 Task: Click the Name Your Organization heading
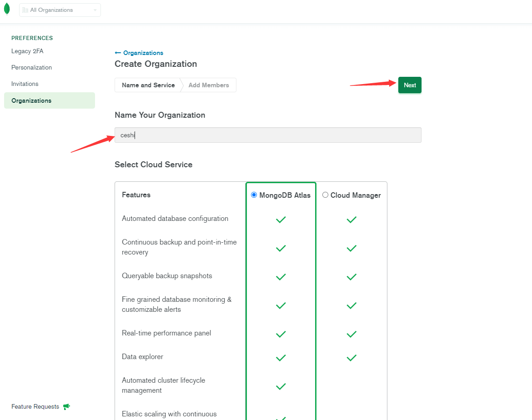pos(160,115)
